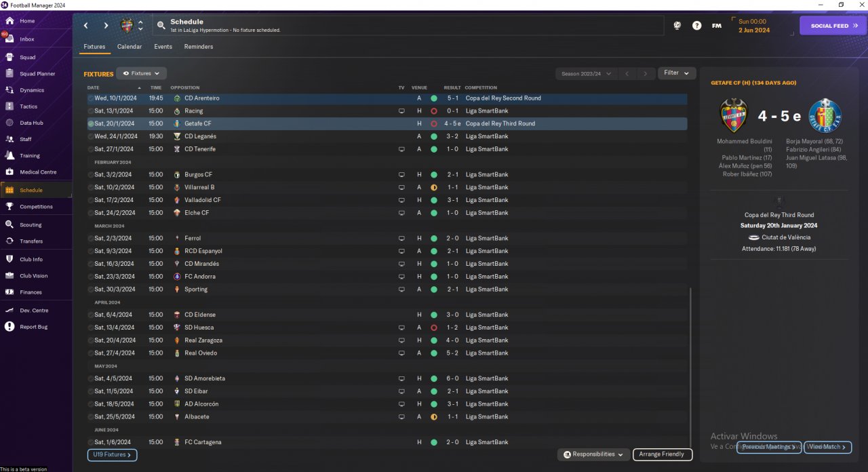Open the Staff section
868x472 pixels.
(26, 139)
